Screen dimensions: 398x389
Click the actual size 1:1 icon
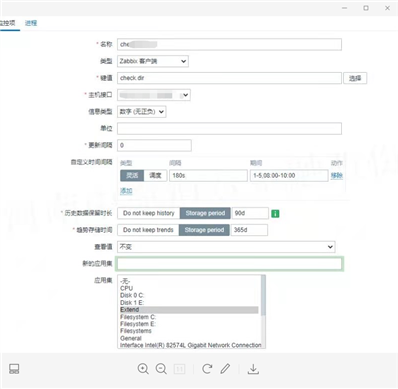click(x=179, y=369)
